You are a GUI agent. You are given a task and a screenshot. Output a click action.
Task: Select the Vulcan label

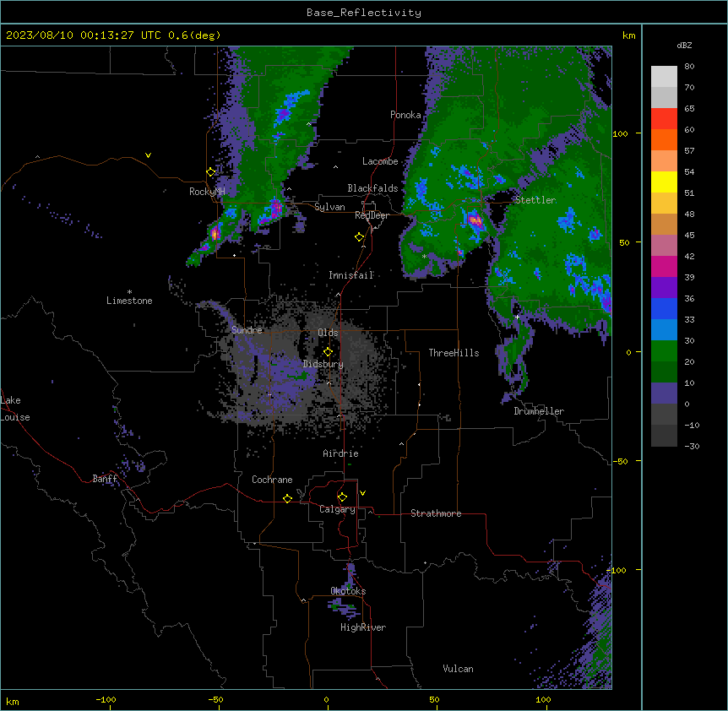pyautogui.click(x=458, y=669)
